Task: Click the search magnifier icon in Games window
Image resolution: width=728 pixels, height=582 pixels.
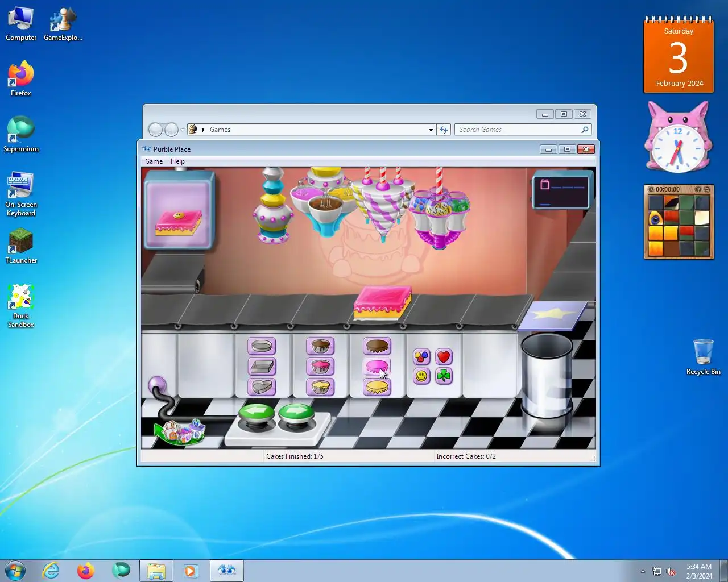Action: pyautogui.click(x=585, y=130)
